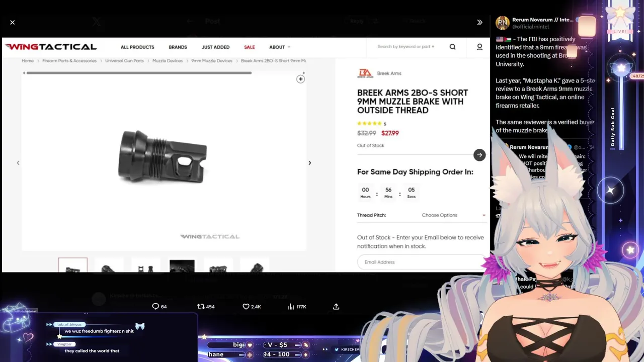Open the Thread Pitch Choose Options dropdown

453,215
